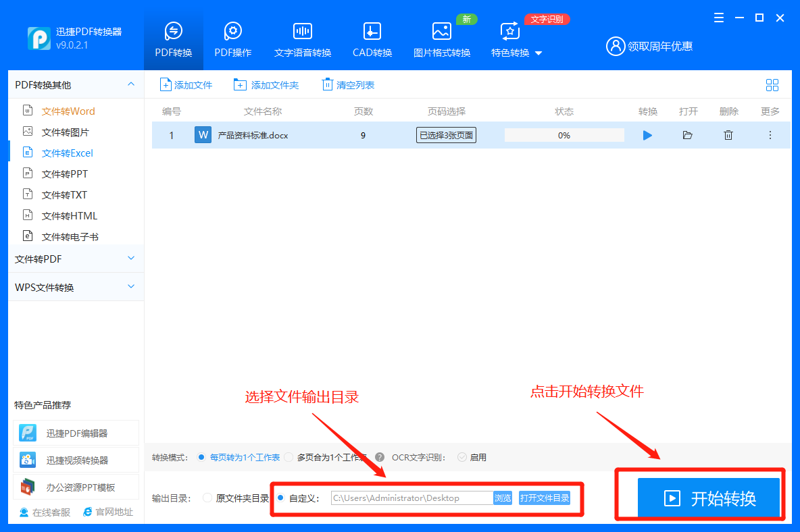The width and height of the screenshot is (800, 532).
Task: Open the hamburger main menu icon
Action: (719, 18)
